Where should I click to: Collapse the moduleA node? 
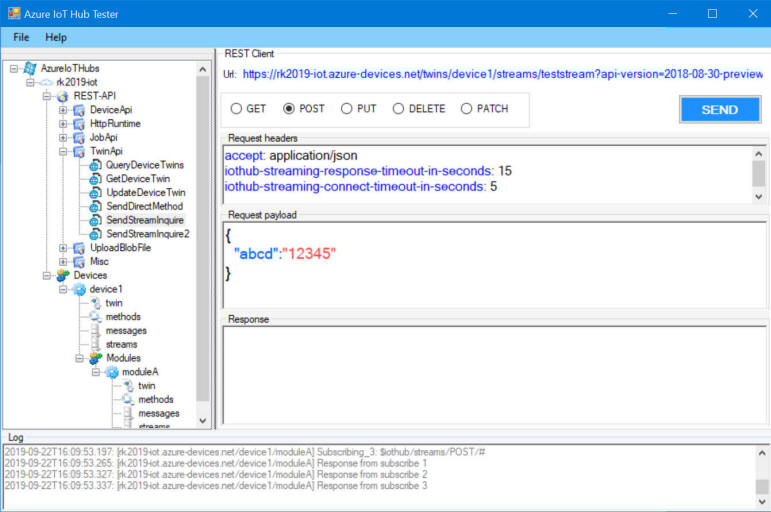point(96,372)
